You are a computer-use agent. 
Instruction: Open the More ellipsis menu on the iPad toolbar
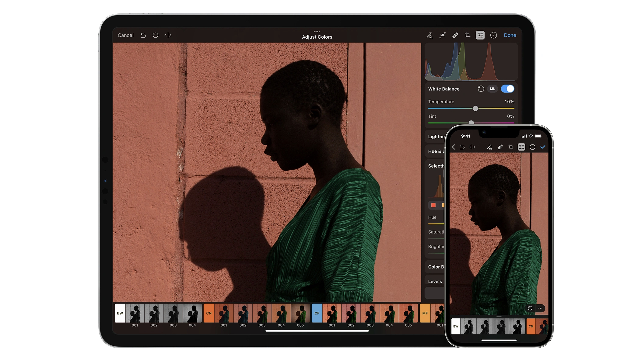(493, 35)
